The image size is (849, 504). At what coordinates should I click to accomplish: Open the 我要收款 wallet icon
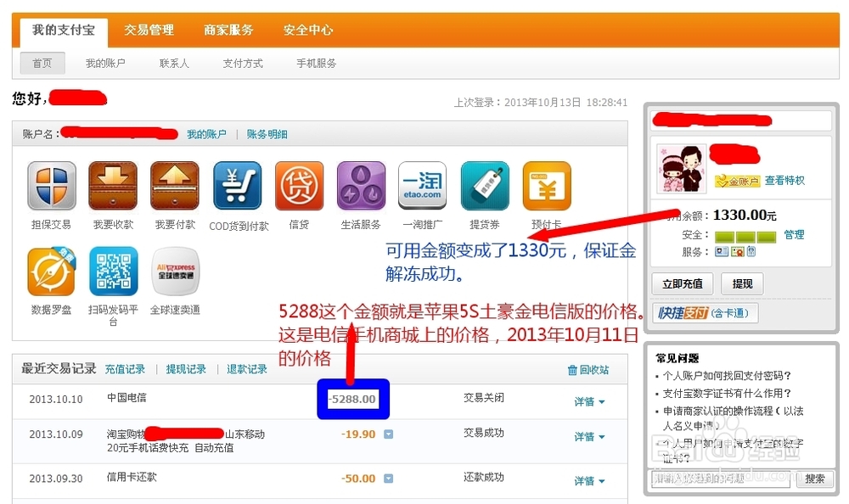point(113,186)
